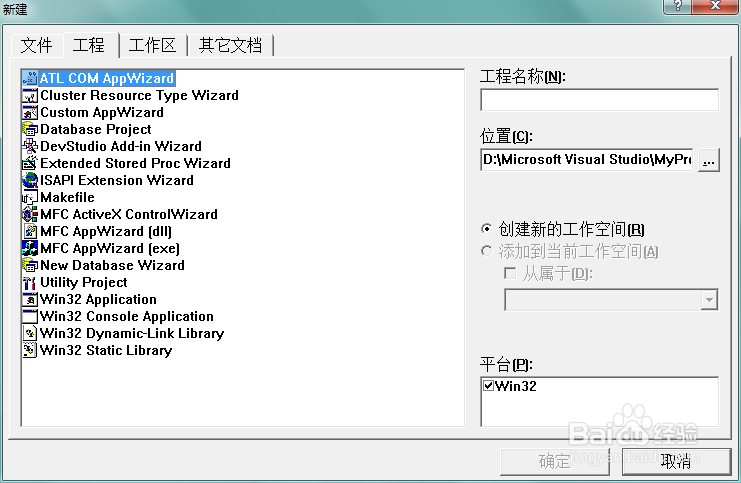
Task: Click the 'Database Project' list entry text
Action: 96,129
